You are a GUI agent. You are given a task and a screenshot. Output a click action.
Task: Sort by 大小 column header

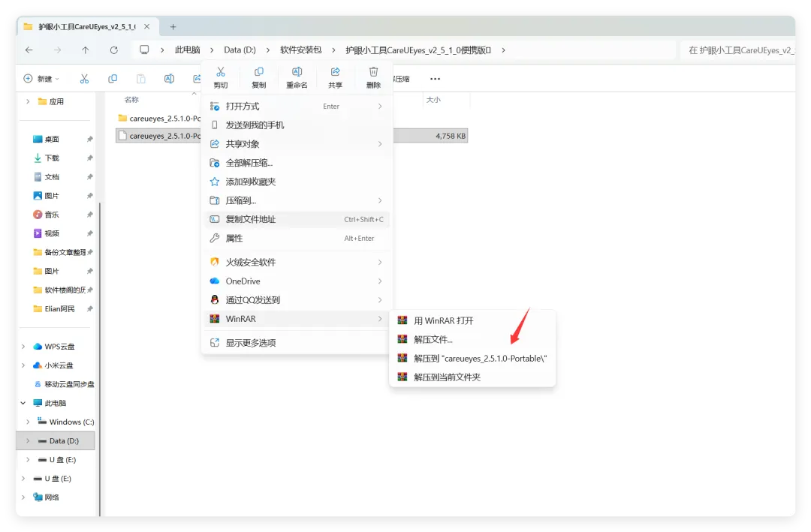tap(433, 99)
